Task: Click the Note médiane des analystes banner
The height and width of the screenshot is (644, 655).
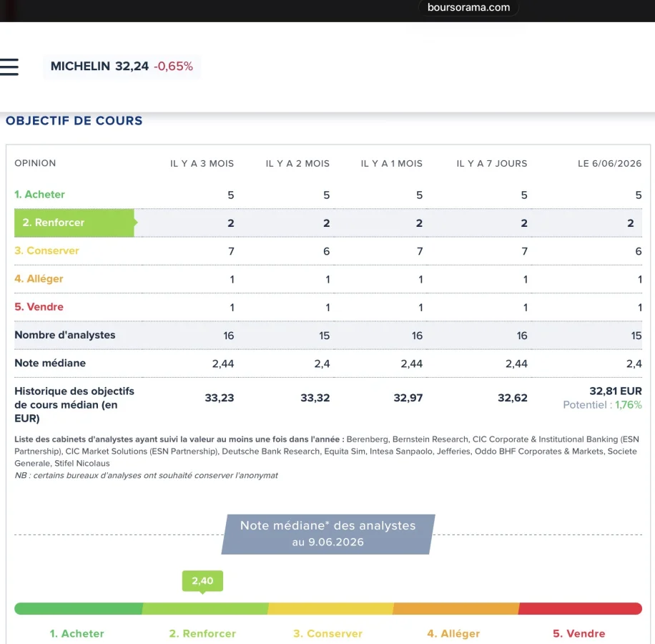Action: coord(328,534)
